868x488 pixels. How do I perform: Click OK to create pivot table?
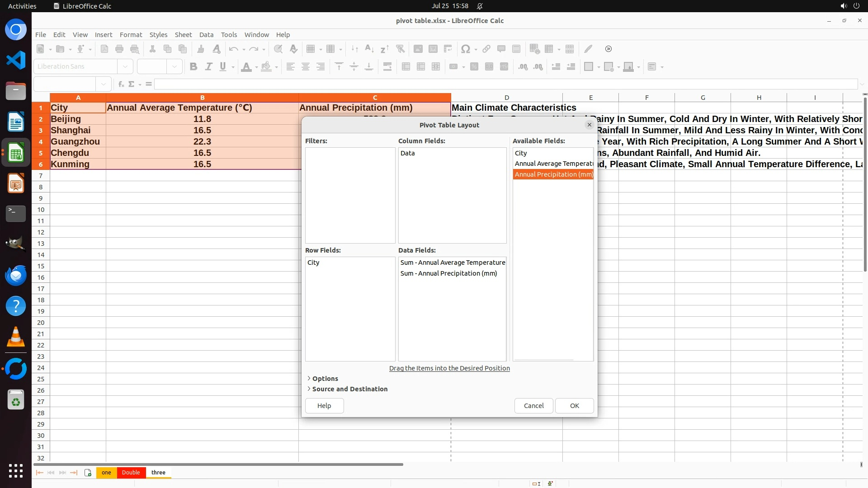574,406
